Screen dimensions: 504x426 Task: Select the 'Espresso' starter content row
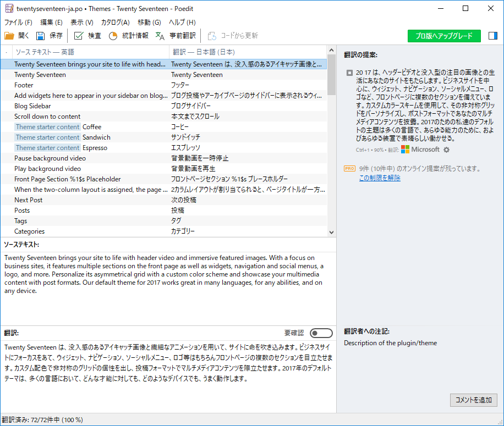[164, 148]
